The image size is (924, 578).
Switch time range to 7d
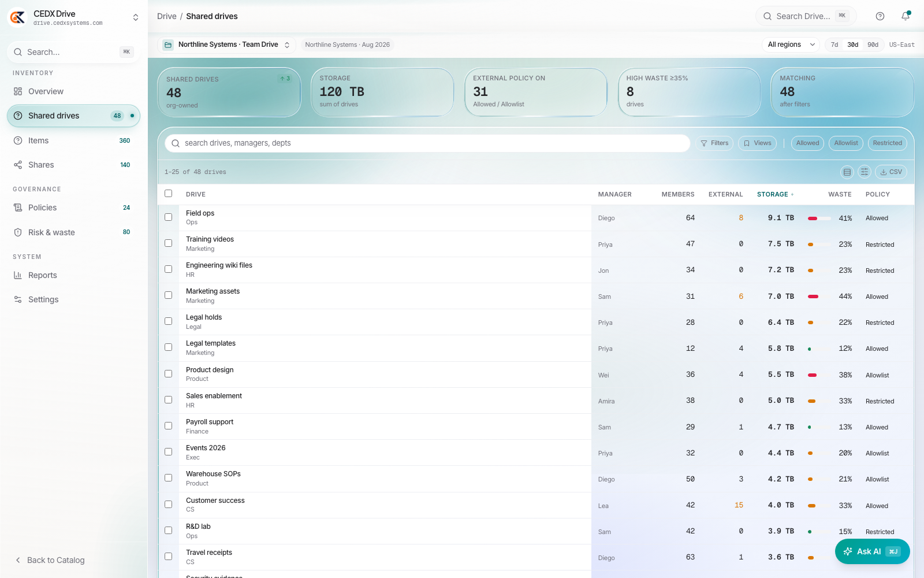[x=834, y=45]
